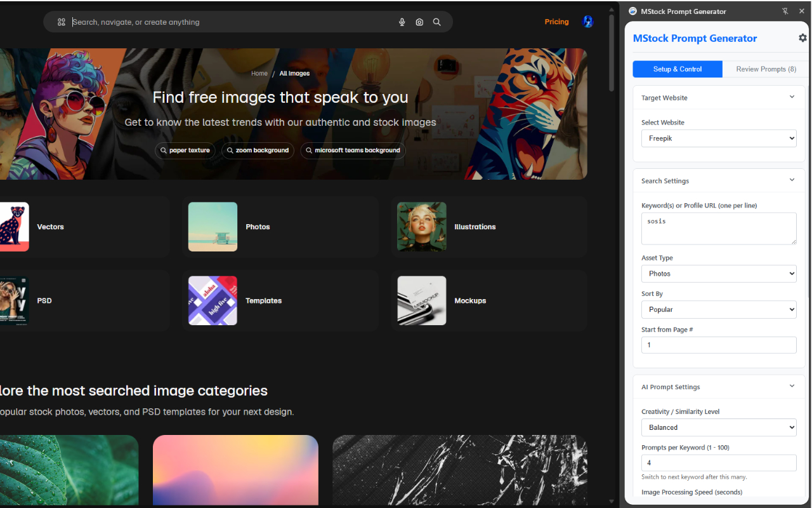Open Creativity / Similarity Level dropdown
The height and width of the screenshot is (508, 812).
[719, 427]
